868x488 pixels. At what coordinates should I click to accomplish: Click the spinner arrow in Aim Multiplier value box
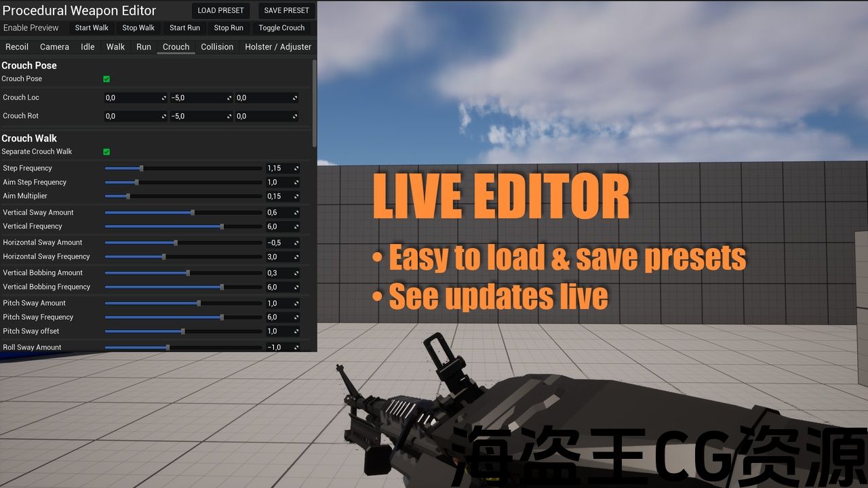(296, 197)
